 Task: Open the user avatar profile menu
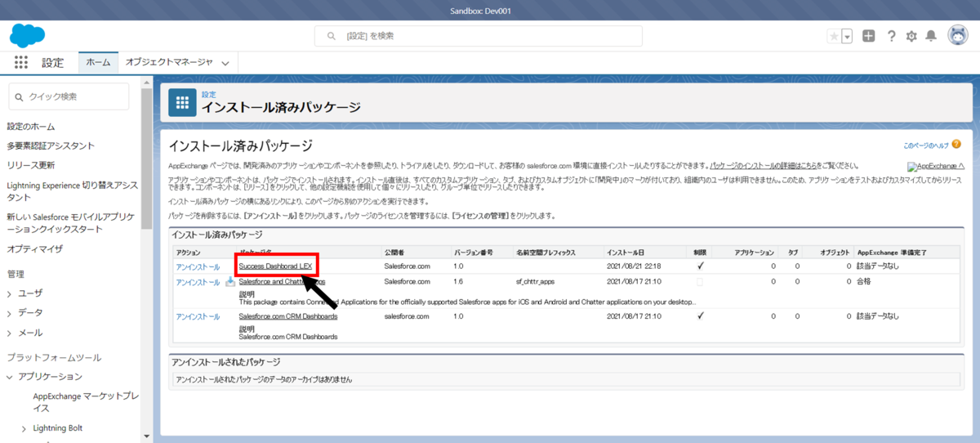point(958,35)
